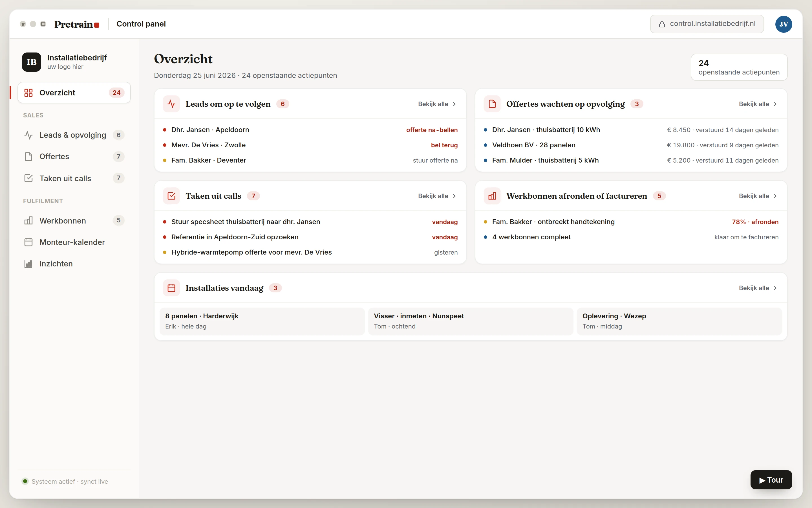Click the bel terug status label
The image size is (812, 508).
point(444,145)
